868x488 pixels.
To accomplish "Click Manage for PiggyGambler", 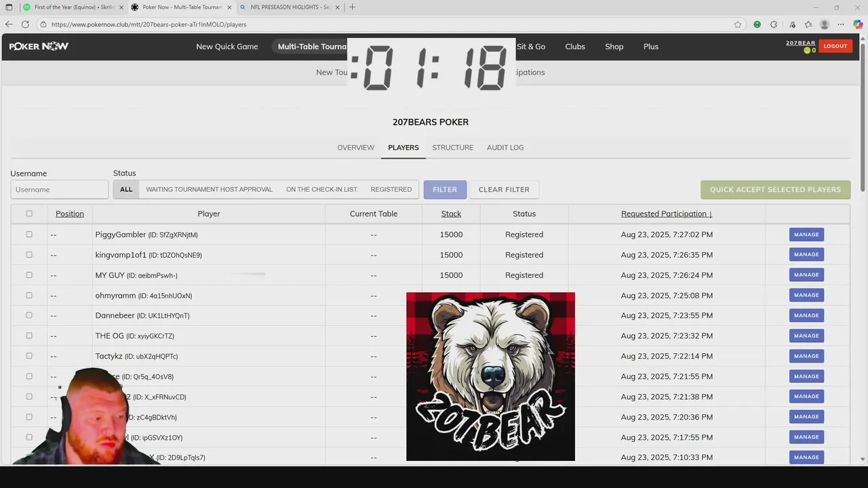I will click(x=806, y=235).
